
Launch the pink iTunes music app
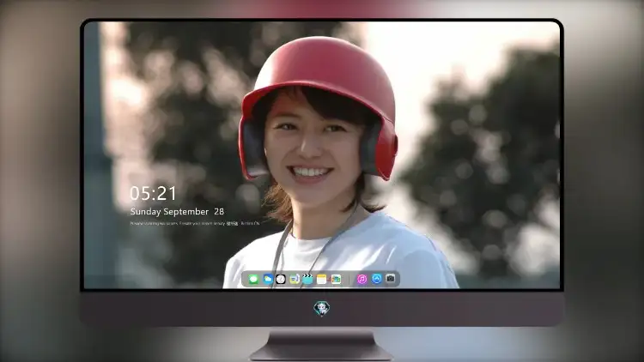click(361, 279)
